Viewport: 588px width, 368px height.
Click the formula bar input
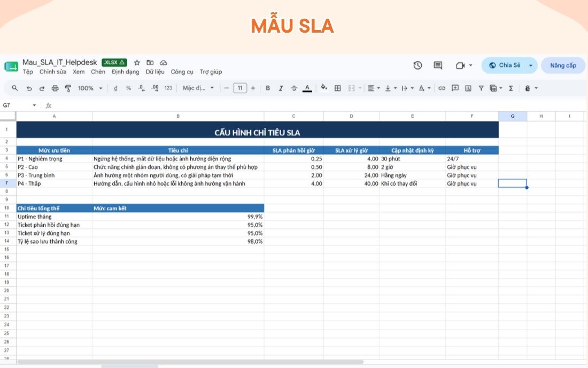319,105
